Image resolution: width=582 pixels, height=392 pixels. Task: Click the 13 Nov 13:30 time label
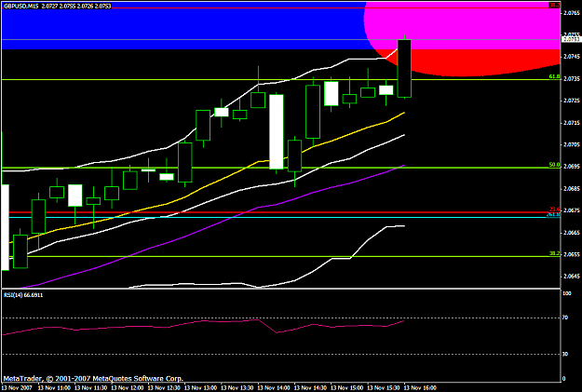tap(237, 388)
